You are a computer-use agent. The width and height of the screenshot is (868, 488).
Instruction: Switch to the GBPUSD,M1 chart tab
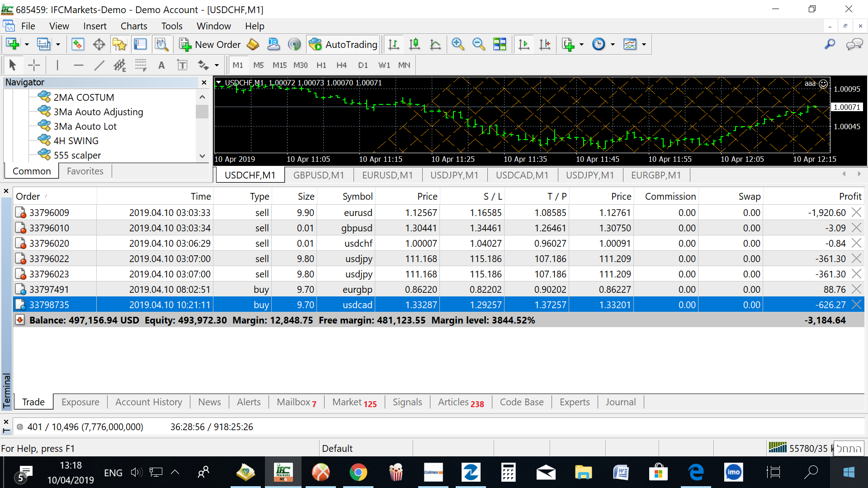point(319,175)
